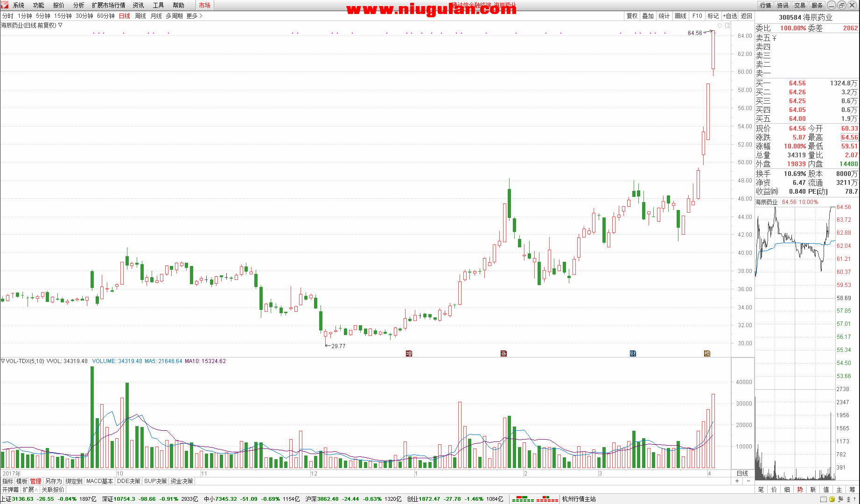Click the gray message icon in status bar
Screen dimensions: 860x504
pyautogui.click(x=840, y=499)
